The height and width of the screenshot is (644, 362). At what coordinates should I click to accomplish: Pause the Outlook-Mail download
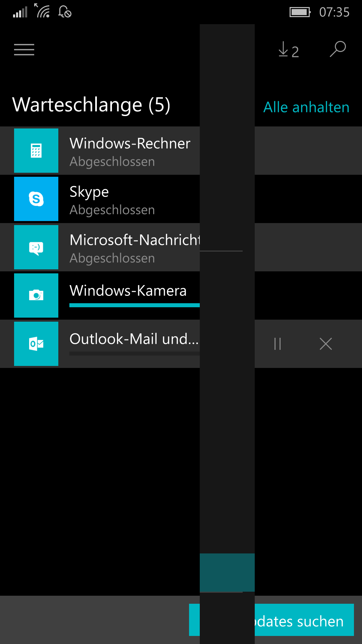278,344
